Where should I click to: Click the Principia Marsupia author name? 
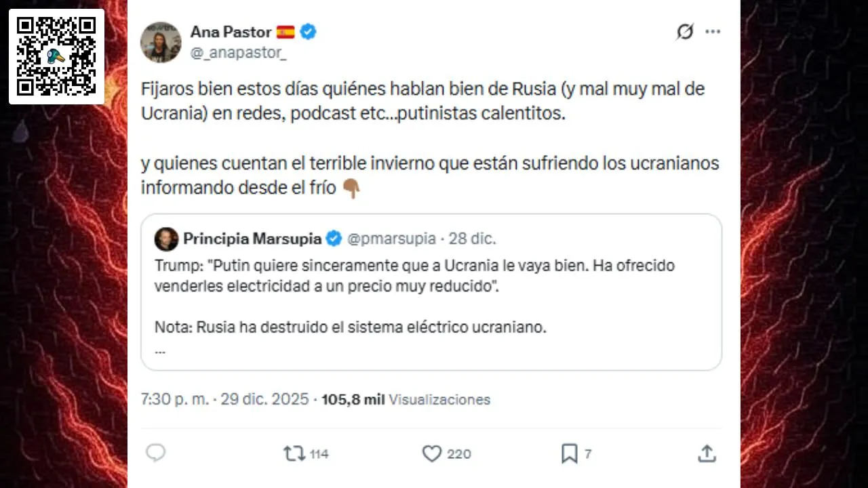(x=252, y=239)
